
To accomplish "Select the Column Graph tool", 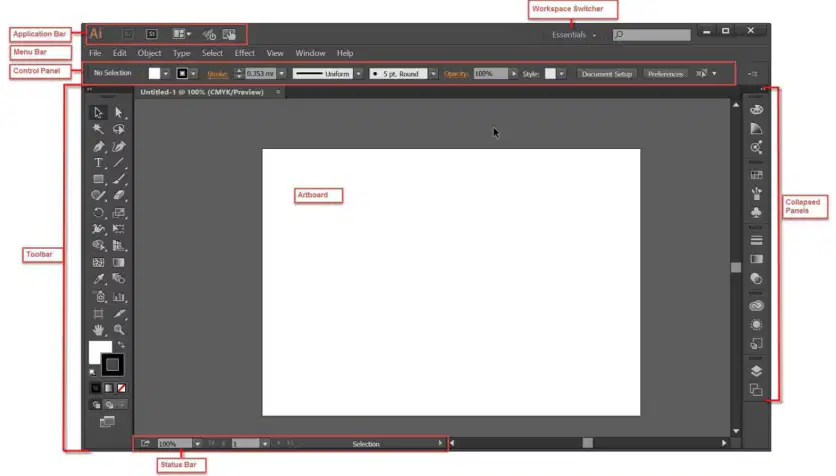I will point(118,296).
